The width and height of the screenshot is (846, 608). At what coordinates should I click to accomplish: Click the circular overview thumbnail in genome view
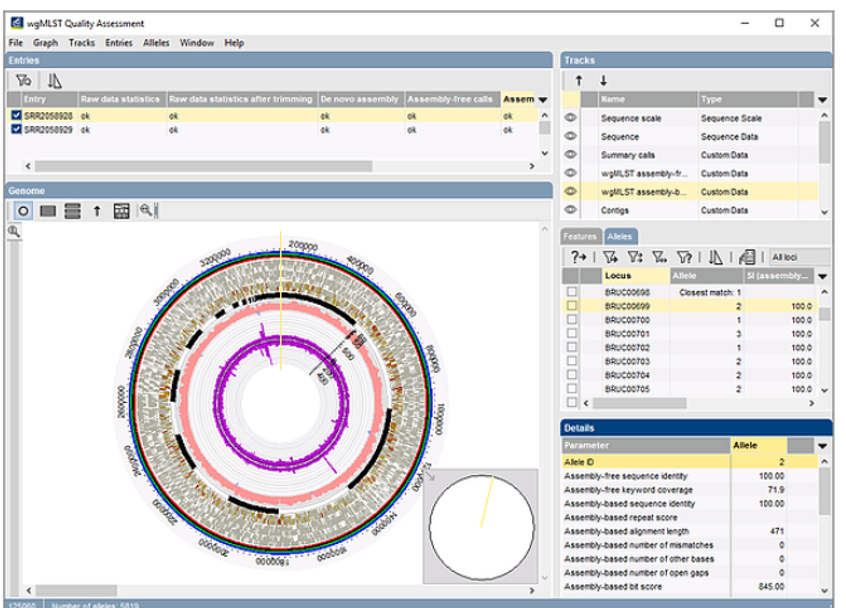(481, 527)
